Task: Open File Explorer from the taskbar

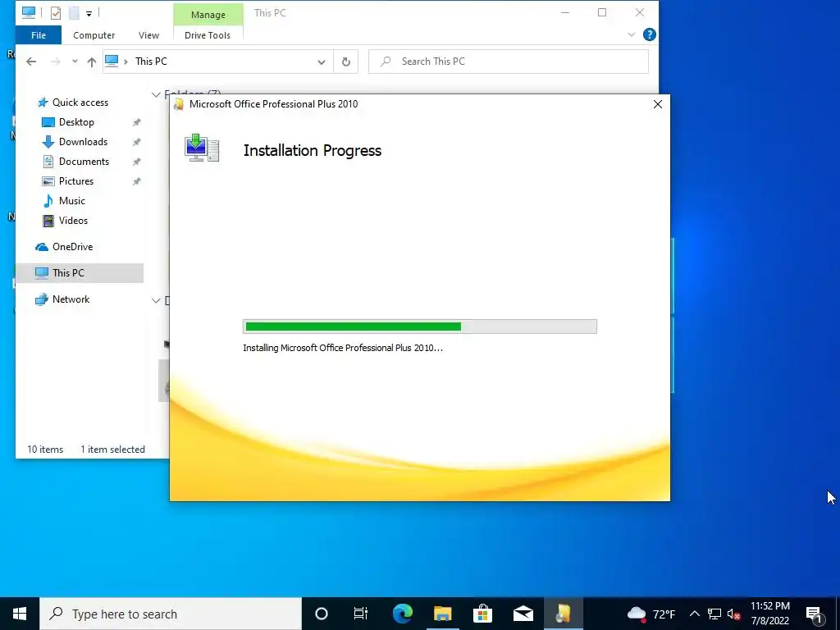Action: pos(442,614)
